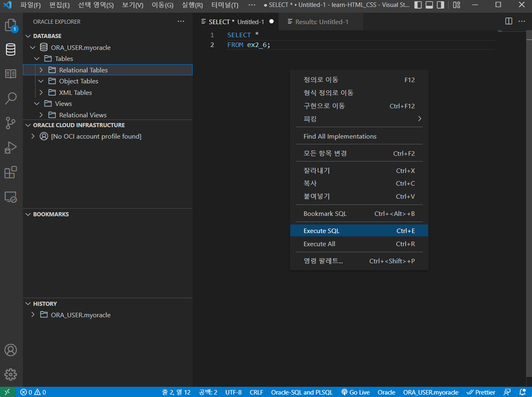Collapse the DATABASE section

[28, 36]
